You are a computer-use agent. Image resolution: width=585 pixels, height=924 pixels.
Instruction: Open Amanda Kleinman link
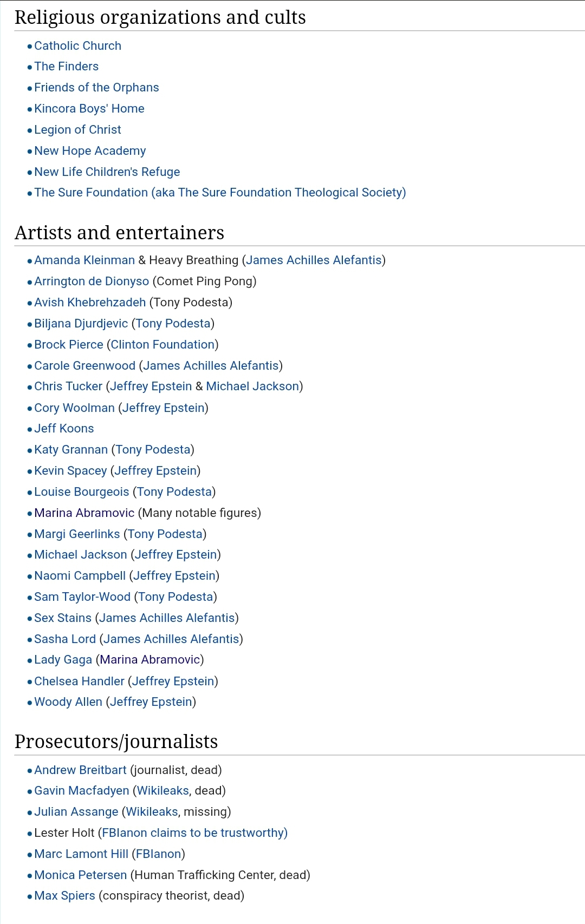pyautogui.click(x=84, y=260)
